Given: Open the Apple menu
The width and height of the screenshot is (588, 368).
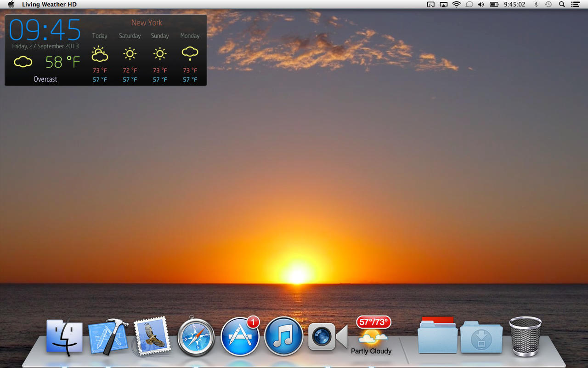Looking at the screenshot, I should point(11,5).
